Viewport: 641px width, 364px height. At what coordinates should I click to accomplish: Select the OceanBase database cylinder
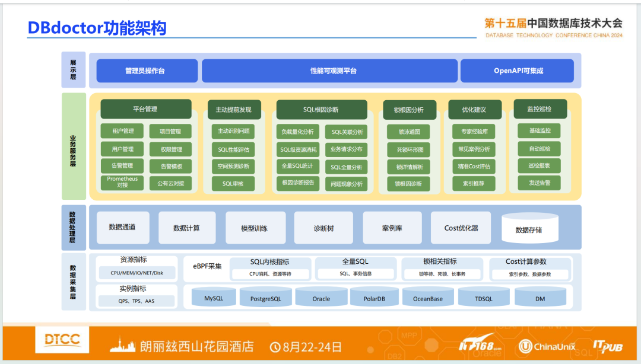coord(428,297)
